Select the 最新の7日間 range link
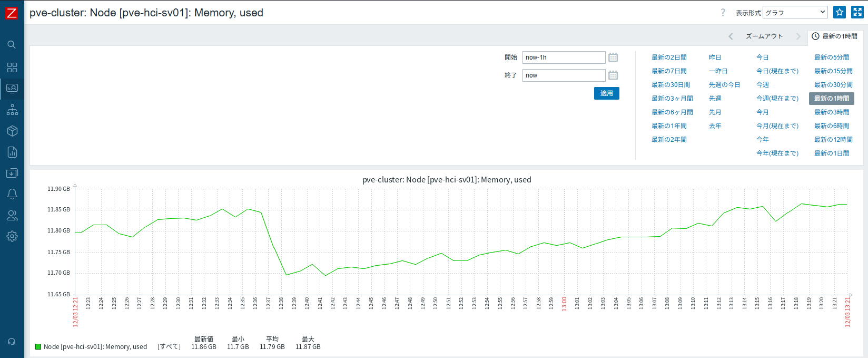The width and height of the screenshot is (868, 358). click(x=669, y=71)
